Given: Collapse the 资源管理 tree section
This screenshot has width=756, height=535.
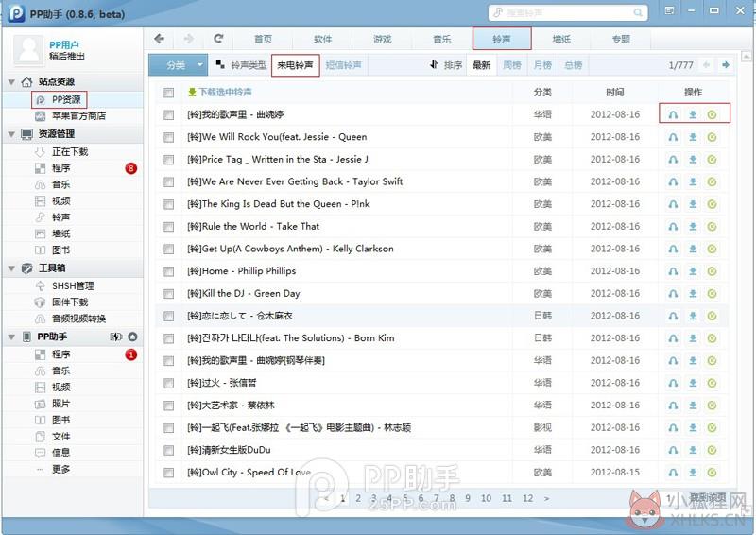Looking at the screenshot, I should [x=11, y=133].
